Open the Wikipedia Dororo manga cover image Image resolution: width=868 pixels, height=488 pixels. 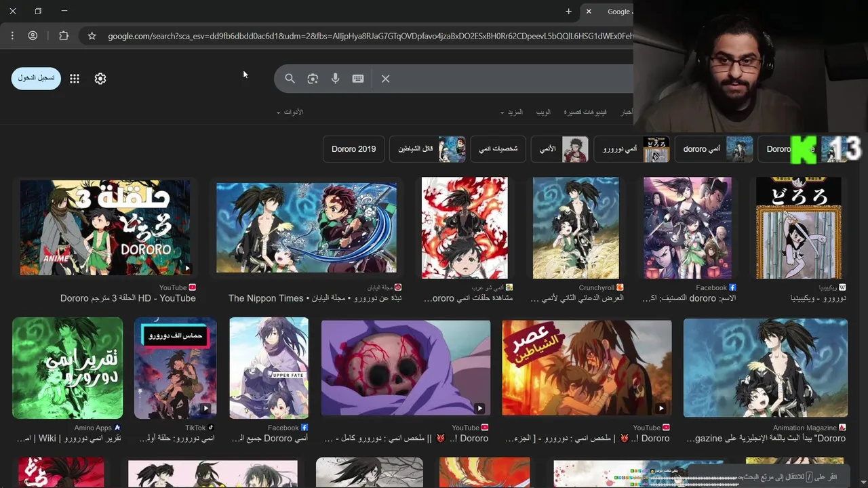tap(799, 228)
